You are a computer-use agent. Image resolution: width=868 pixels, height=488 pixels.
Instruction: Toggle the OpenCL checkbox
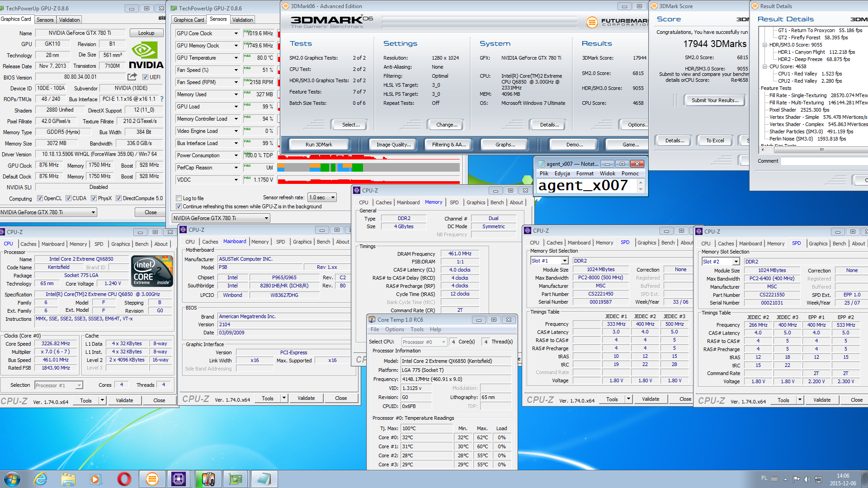[x=40, y=198]
